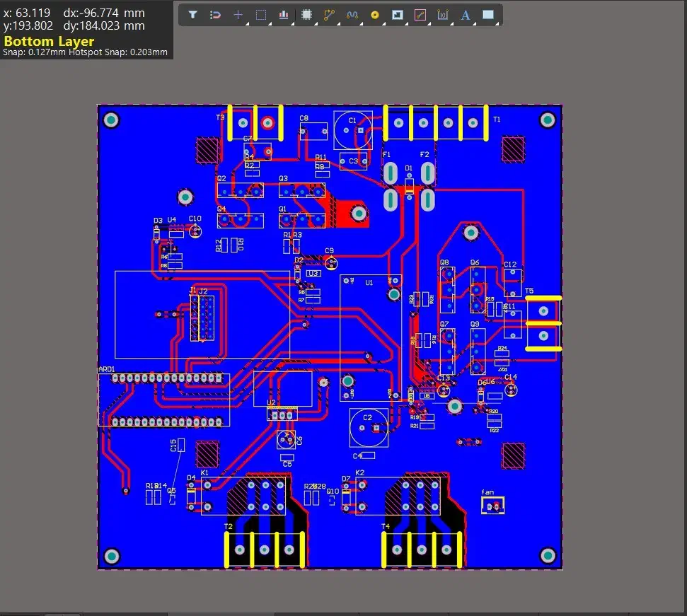This screenshot has width=687, height=616.
Task: Activate the snapping magnet tool
Action: pyautogui.click(x=216, y=15)
